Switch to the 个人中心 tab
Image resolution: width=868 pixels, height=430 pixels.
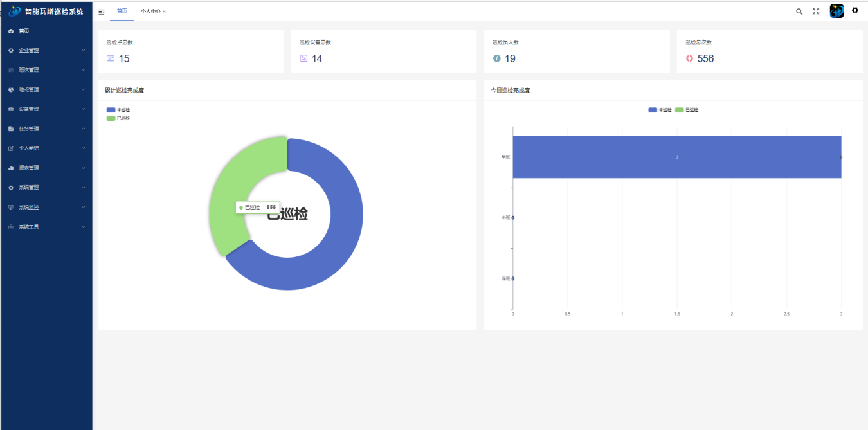coord(150,12)
